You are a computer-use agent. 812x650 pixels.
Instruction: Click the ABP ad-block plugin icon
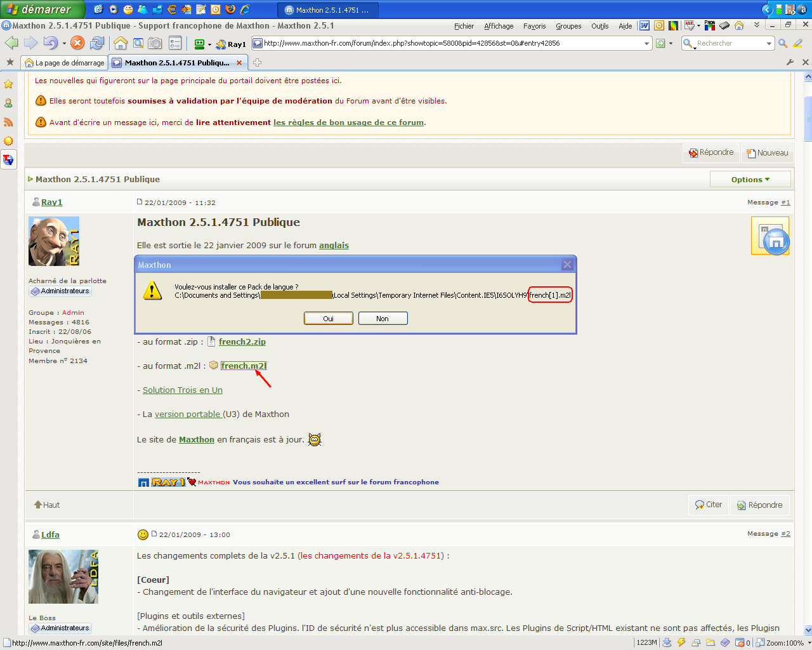click(690, 26)
